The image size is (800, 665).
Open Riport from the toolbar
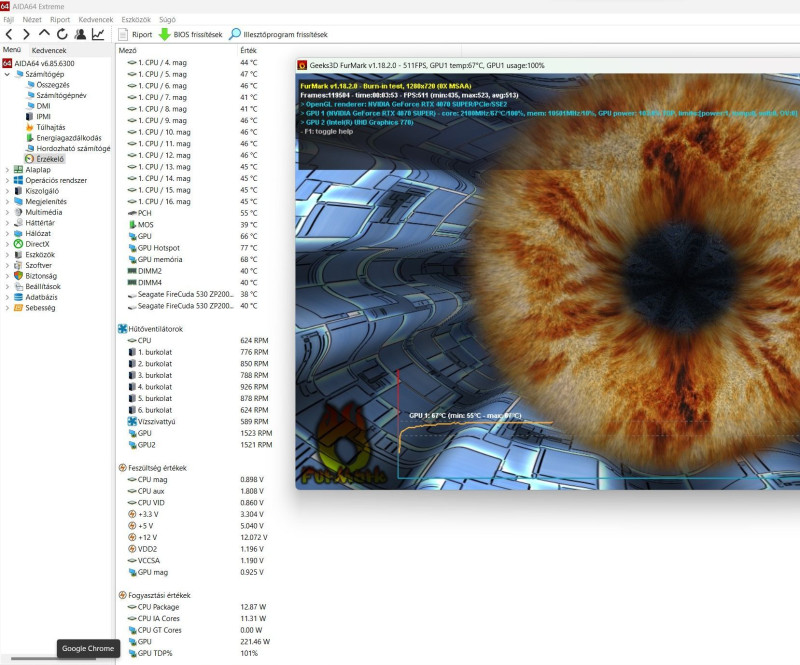click(135, 34)
